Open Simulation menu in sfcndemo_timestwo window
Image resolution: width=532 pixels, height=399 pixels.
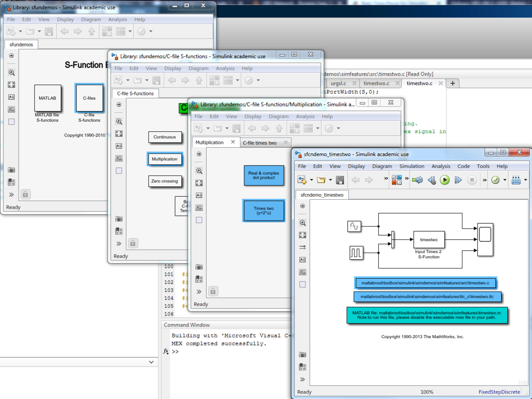tap(411, 166)
